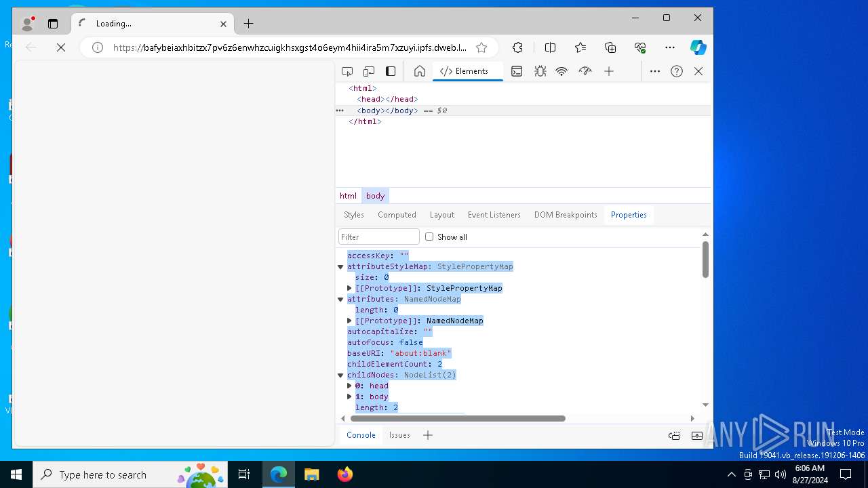This screenshot has width=868, height=488.
Task: Click the browser address bar URL
Action: [290, 47]
